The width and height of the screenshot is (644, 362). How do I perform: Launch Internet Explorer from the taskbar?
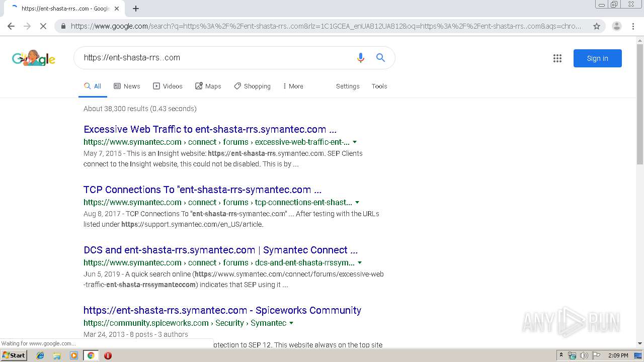[x=40, y=355]
